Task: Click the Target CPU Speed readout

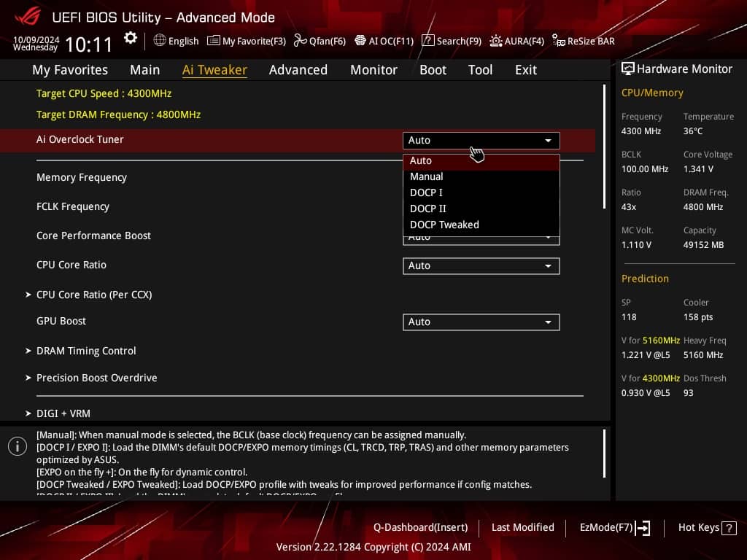Action: 104,93
